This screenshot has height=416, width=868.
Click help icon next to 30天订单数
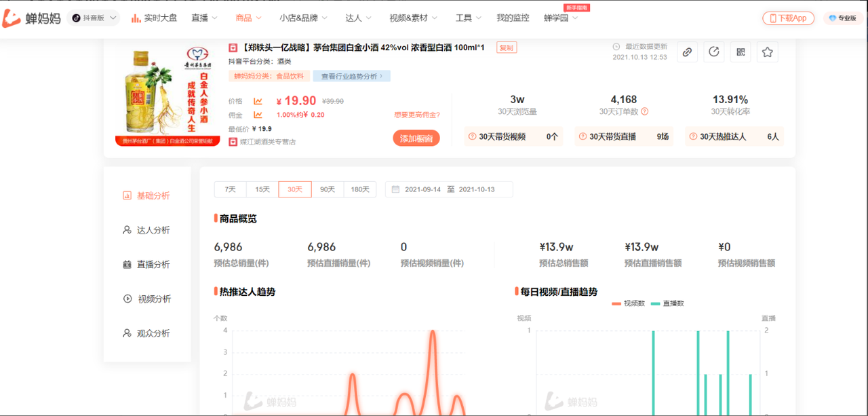click(x=645, y=111)
